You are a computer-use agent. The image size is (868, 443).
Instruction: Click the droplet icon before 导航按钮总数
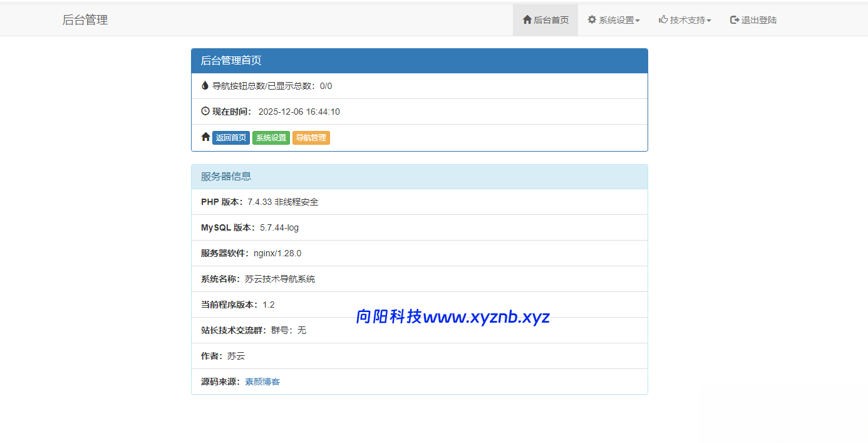(x=205, y=85)
